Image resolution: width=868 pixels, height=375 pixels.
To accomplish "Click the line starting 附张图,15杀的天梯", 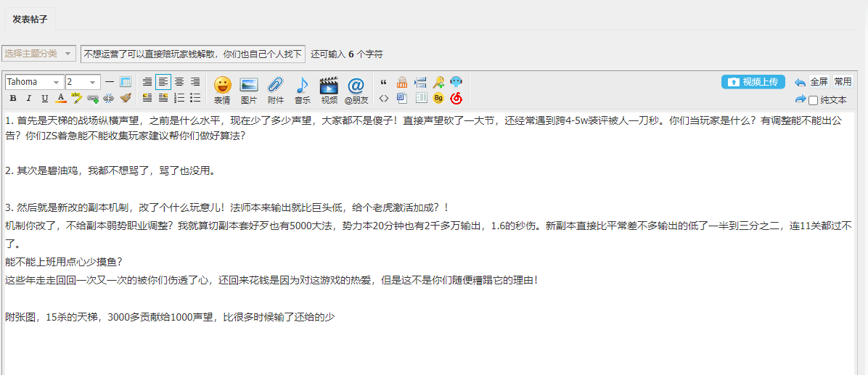I will 171,317.
